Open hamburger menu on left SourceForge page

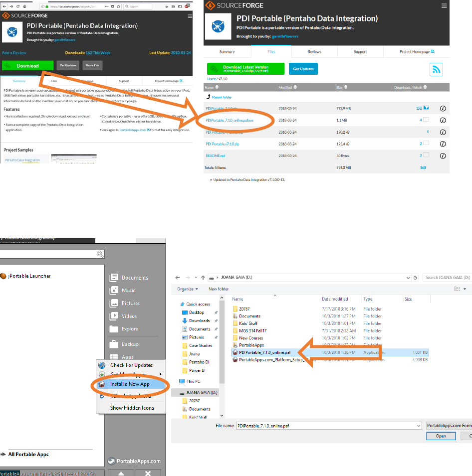(190, 16)
